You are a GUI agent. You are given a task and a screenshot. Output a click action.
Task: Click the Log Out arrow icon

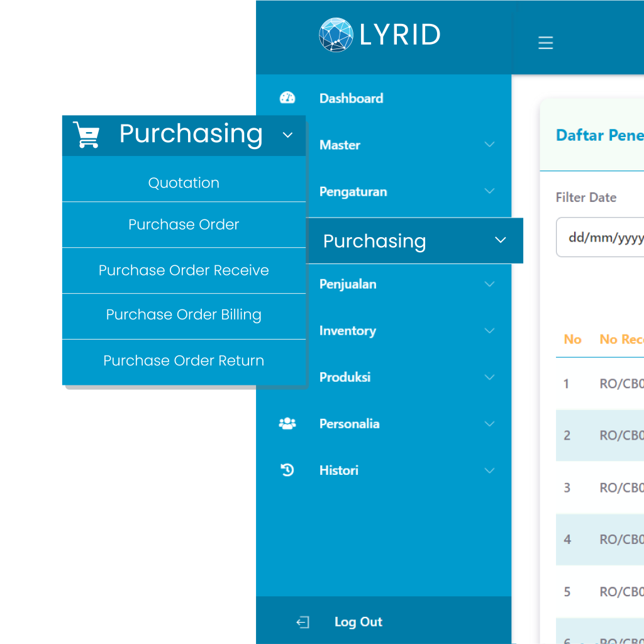[x=303, y=622]
